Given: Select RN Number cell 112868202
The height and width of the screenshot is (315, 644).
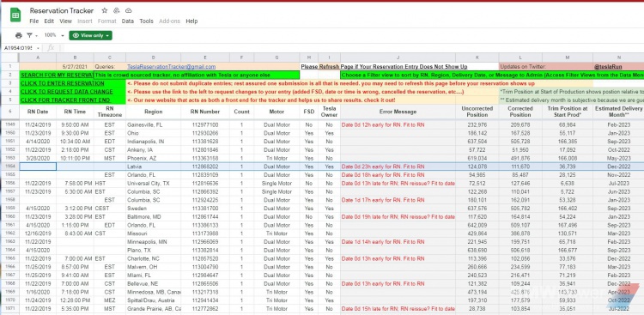Looking at the screenshot, I should coord(205,167).
